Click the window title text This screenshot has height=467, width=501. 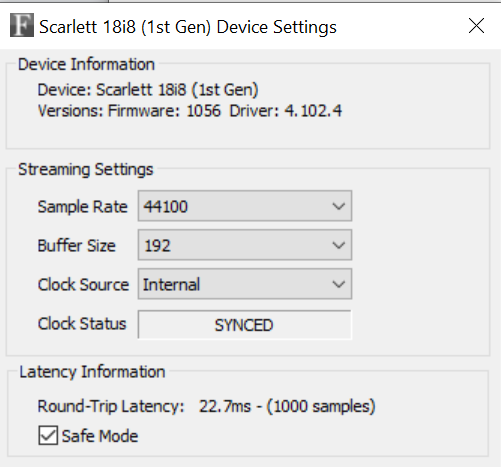point(188,27)
